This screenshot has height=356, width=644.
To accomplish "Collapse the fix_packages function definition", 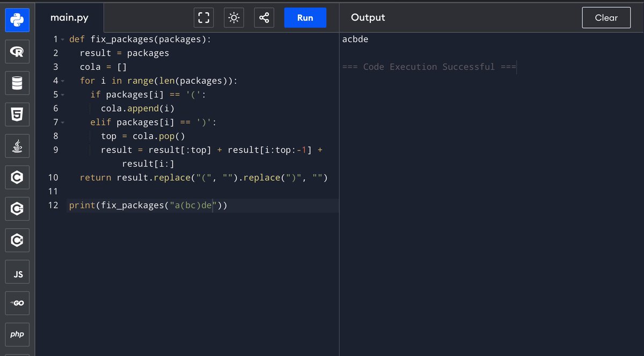I will coord(62,39).
